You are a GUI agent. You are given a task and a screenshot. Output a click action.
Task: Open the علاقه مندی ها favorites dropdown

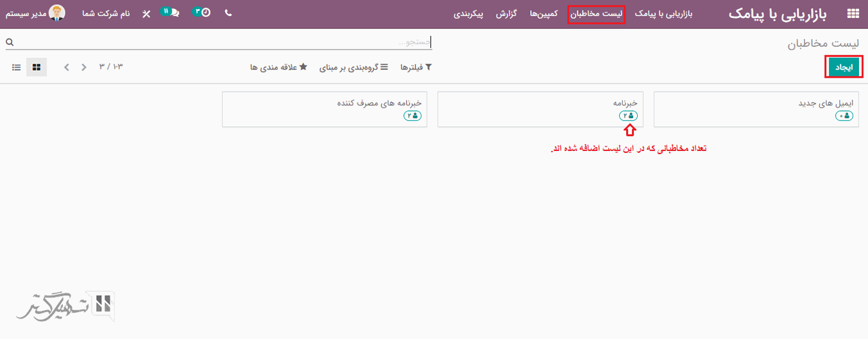click(278, 67)
